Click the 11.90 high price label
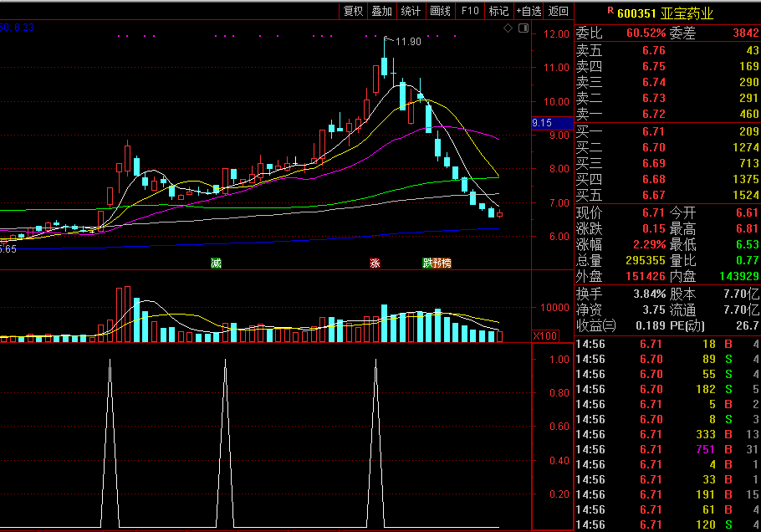Screen dimensions: 761x532 coord(408,42)
